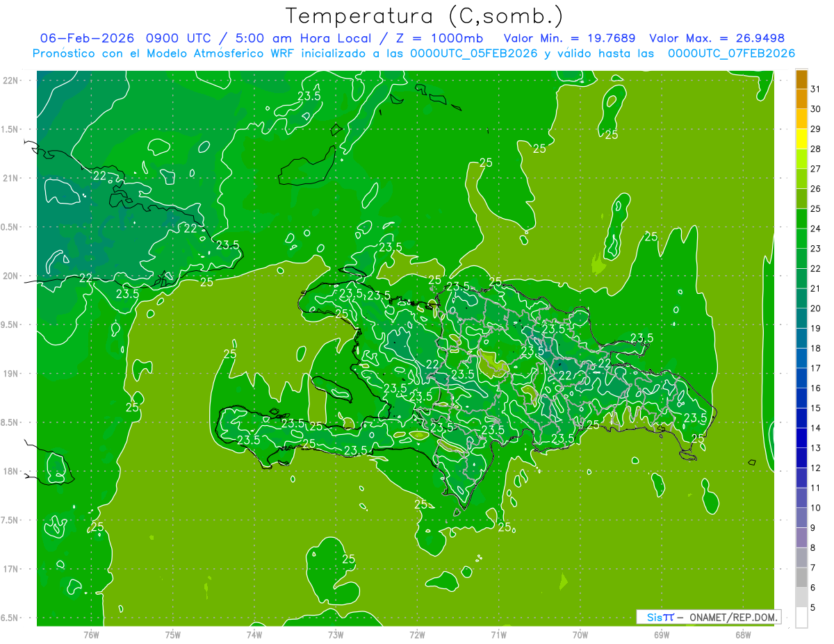
Task: Pick the teal swatch between 19 and 20
Action: pos(801,318)
